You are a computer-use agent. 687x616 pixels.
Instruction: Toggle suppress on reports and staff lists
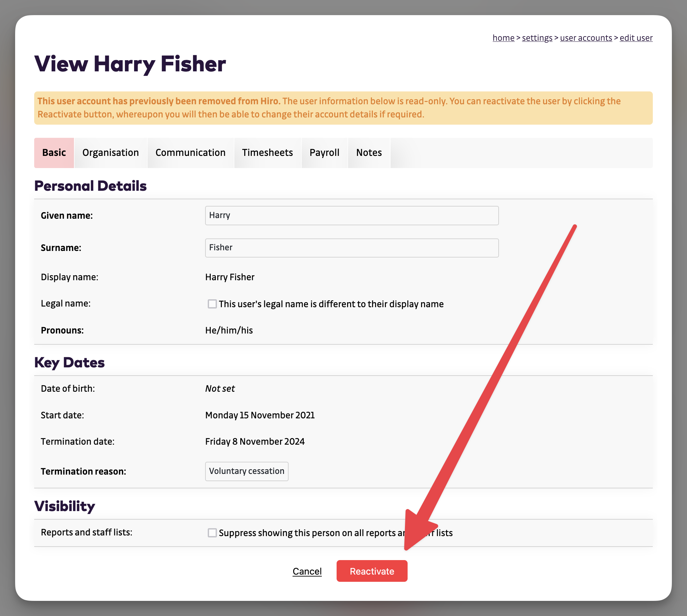pyautogui.click(x=212, y=533)
